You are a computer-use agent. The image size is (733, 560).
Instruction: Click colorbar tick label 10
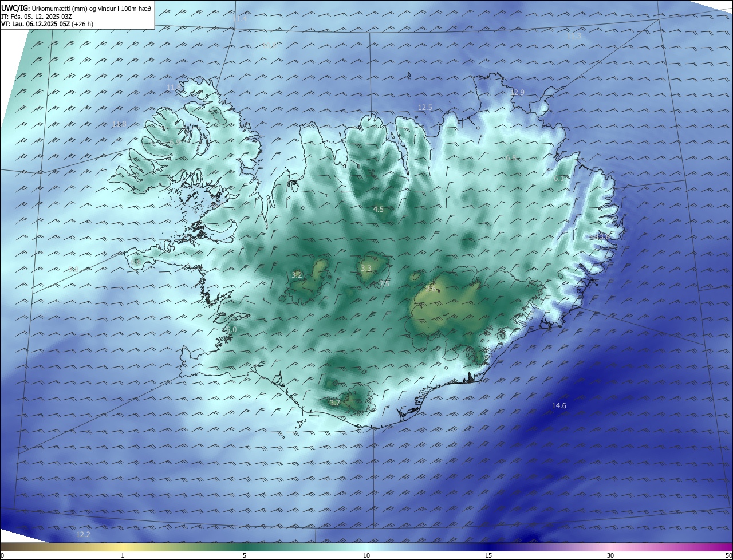click(x=366, y=555)
